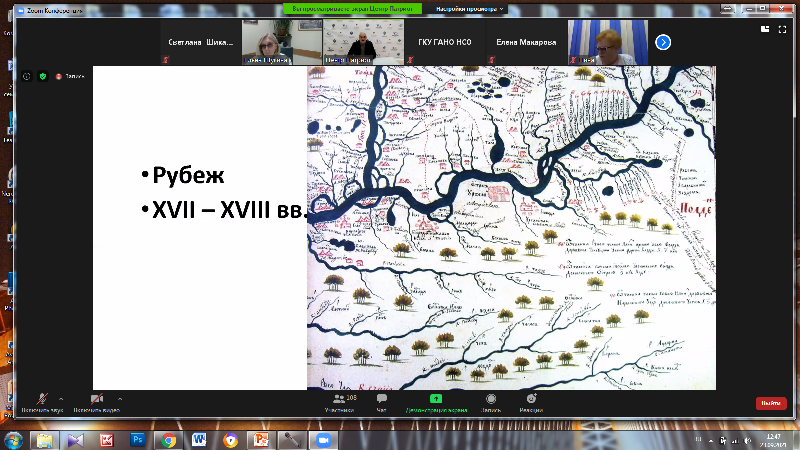Open the purple media app in taskbar
The height and width of the screenshot is (450, 800).
coord(76,440)
